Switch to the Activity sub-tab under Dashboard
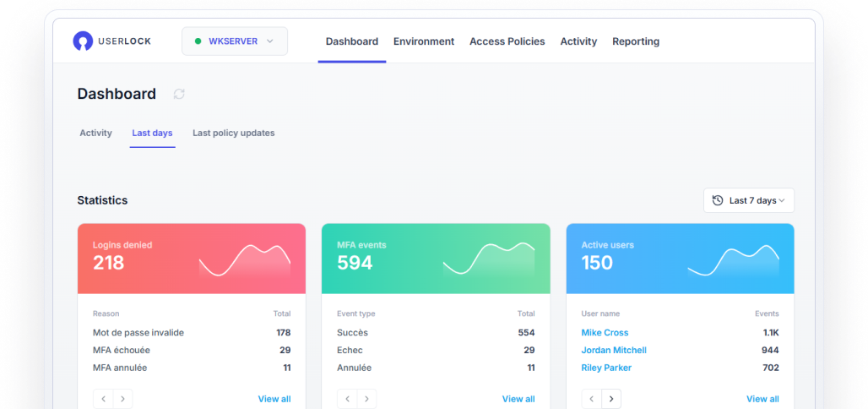This screenshot has height=409, width=868. (95, 133)
